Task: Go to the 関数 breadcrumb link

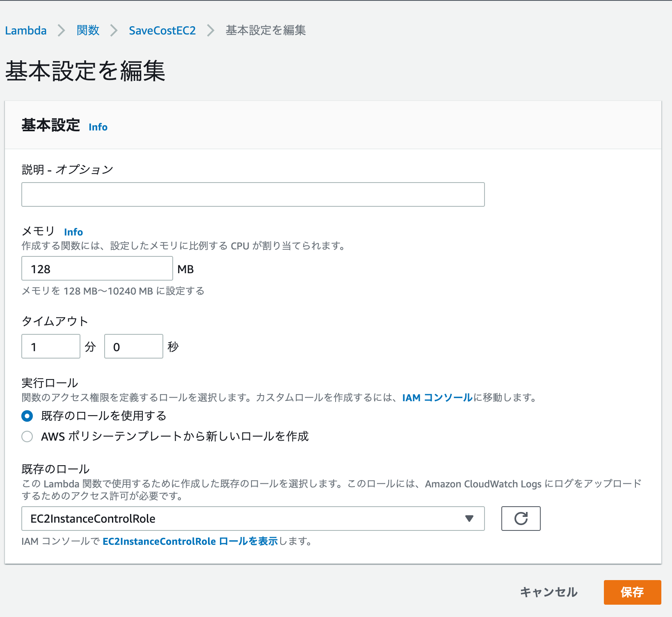Action: pos(88,30)
